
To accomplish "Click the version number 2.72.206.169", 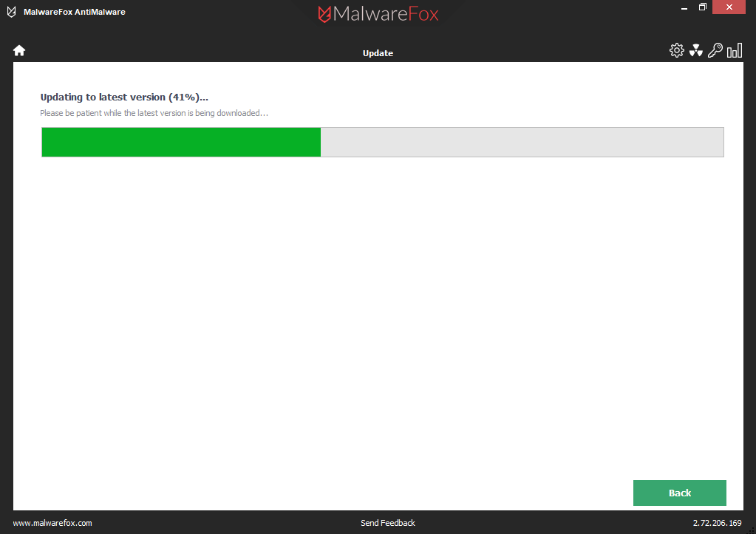I will 717,523.
